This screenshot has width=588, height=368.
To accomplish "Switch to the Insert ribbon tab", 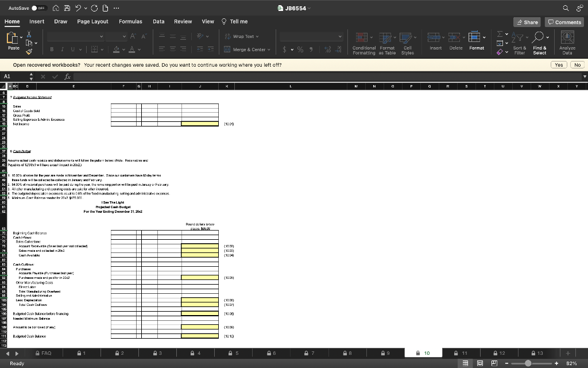I will 37,21.
